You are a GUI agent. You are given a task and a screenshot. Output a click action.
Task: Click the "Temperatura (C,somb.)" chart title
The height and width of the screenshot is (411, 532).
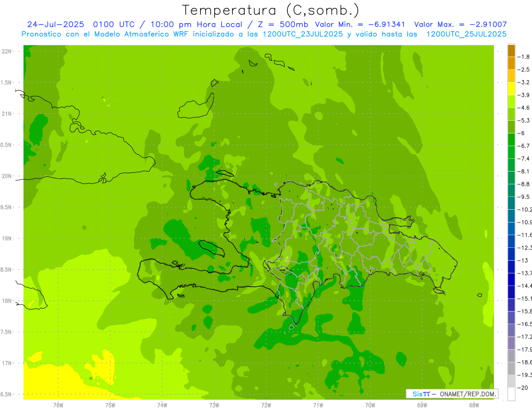(x=271, y=11)
